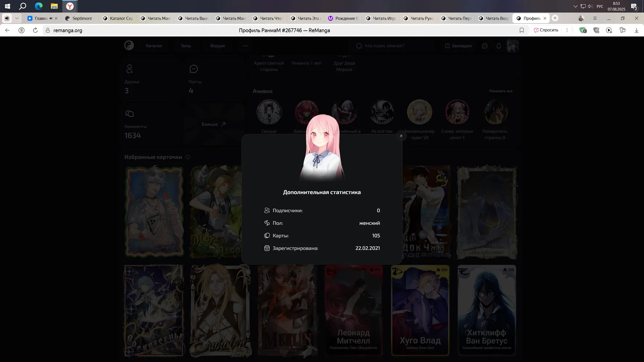Open the messages chat icon in header
Image resolution: width=644 pixels, height=362 pixels.
[x=485, y=46]
